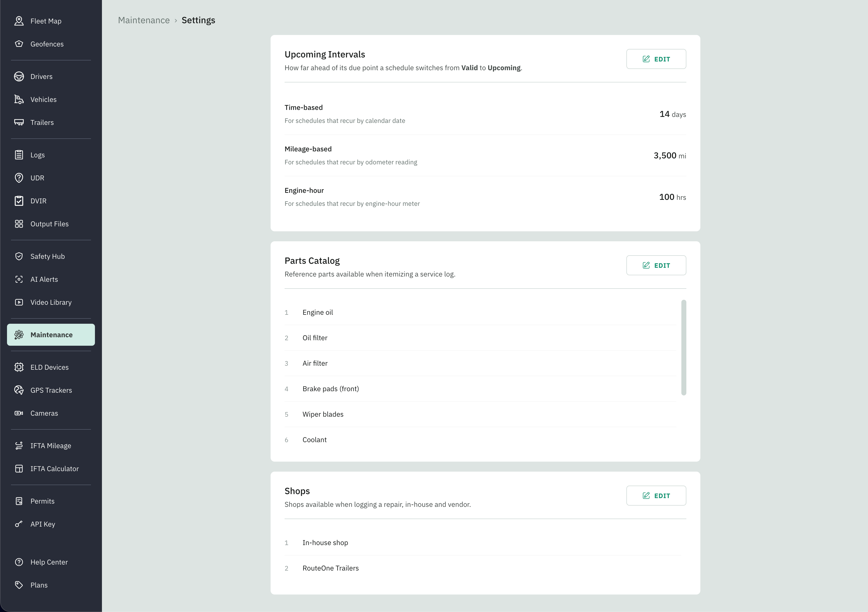Switch to the Logs section
Viewport: 868px width, 612px height.
51,155
